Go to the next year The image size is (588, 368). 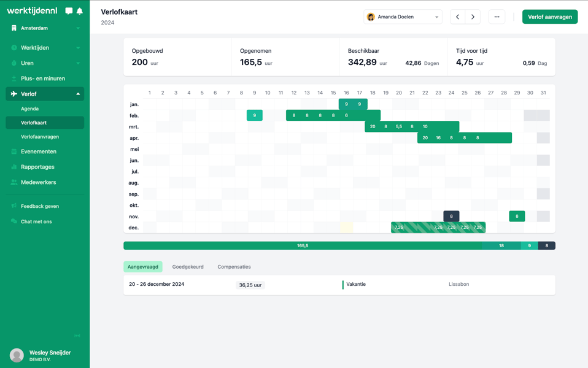click(x=473, y=17)
